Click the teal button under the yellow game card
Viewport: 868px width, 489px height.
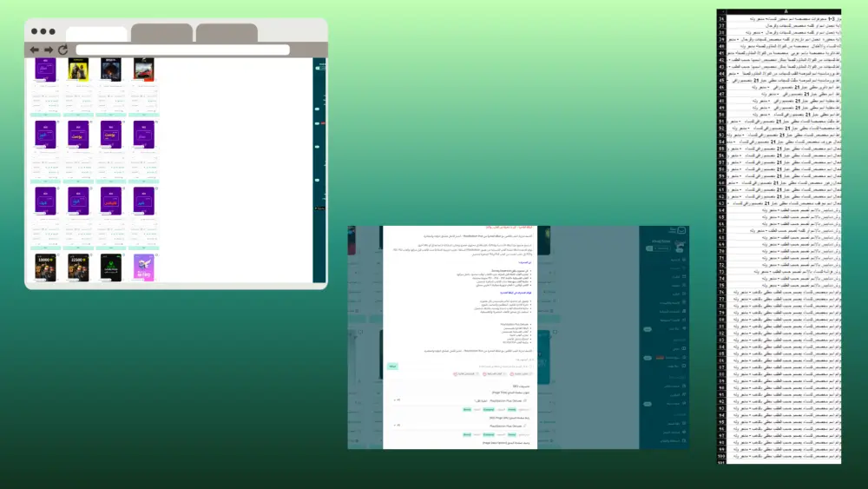[78, 115]
